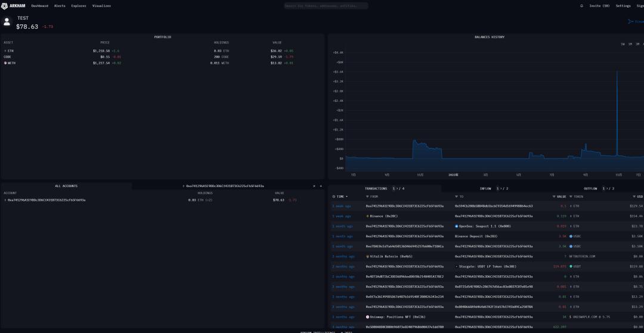Click the filter icon beside TO column
The height and width of the screenshot is (333, 644).
(x=456, y=196)
